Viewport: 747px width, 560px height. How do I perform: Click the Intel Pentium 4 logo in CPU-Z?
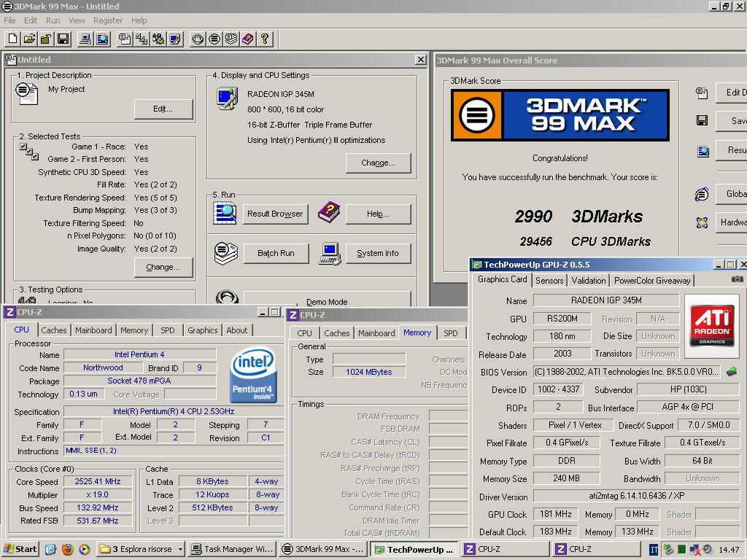tap(253, 375)
